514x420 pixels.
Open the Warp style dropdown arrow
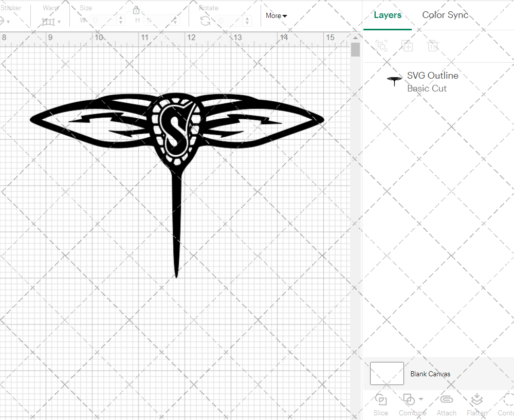[59, 23]
